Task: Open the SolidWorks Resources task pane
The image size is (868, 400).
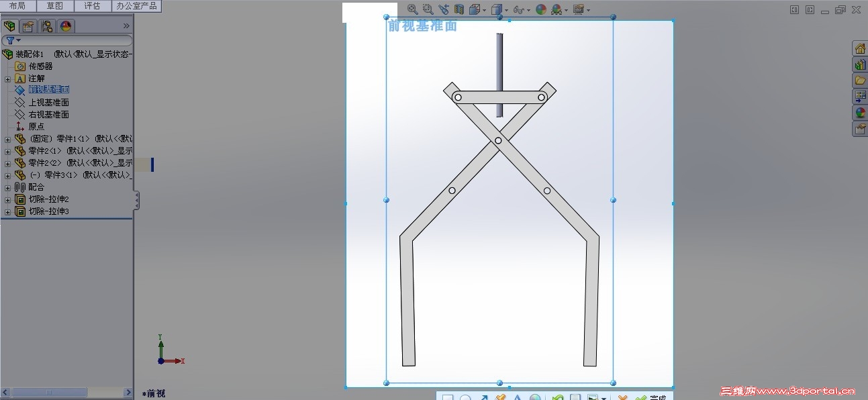Action: click(859, 48)
